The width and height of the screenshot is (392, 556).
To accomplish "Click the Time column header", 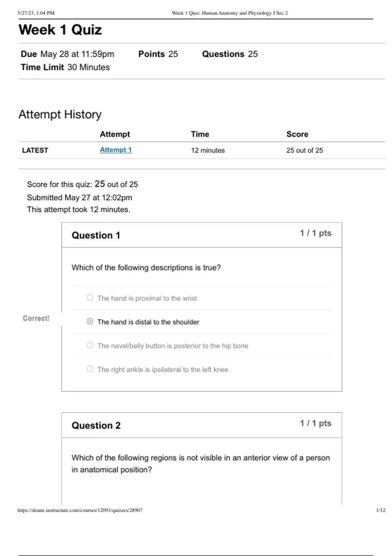I will click(x=200, y=134).
